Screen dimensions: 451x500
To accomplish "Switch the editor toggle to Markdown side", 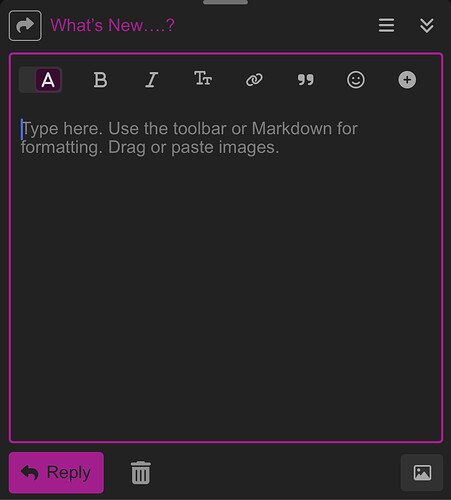I will pos(27,80).
